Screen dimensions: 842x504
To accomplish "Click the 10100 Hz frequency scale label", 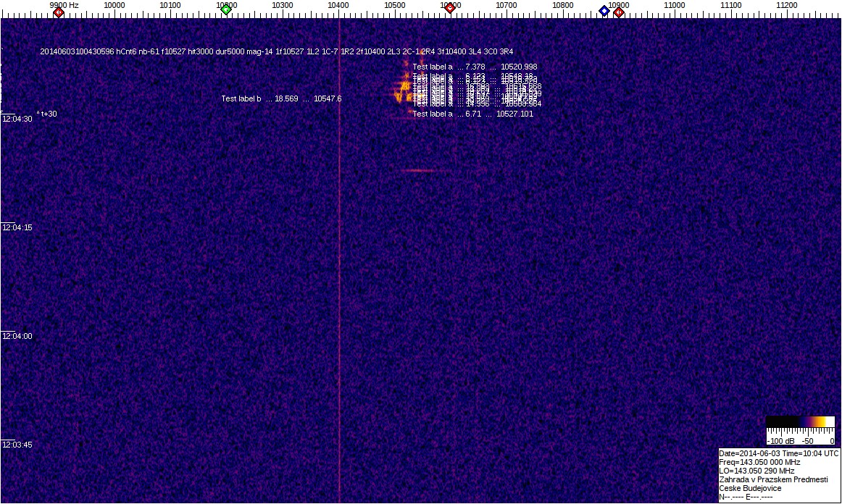I will pyautogui.click(x=170, y=5).
